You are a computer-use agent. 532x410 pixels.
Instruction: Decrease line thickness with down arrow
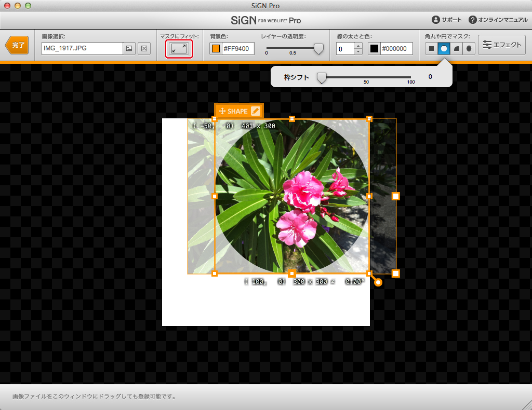coord(358,51)
